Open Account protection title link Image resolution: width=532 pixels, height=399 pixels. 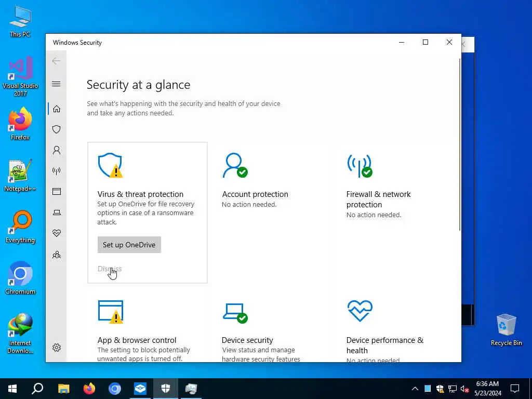coord(255,194)
